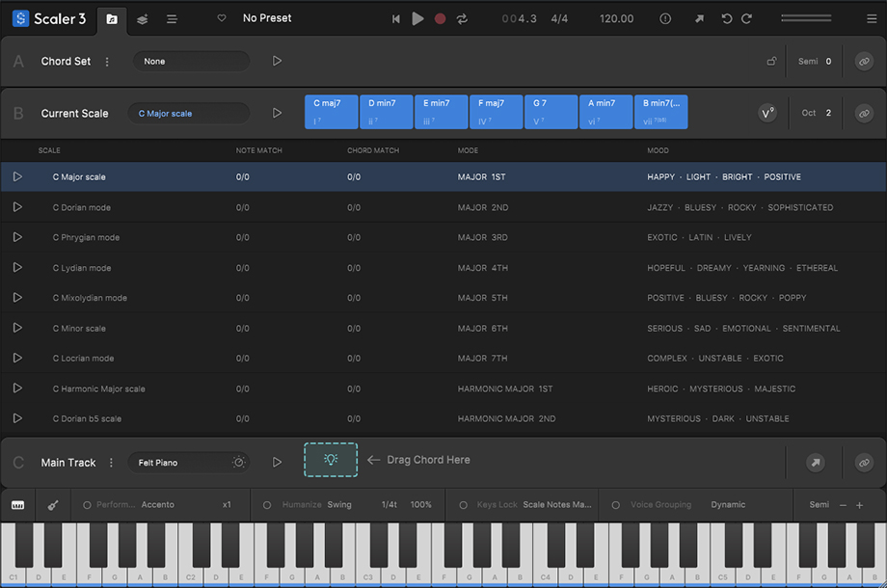887x588 pixels.
Task: Enable the Keys Lock toggle
Action: [464, 505]
